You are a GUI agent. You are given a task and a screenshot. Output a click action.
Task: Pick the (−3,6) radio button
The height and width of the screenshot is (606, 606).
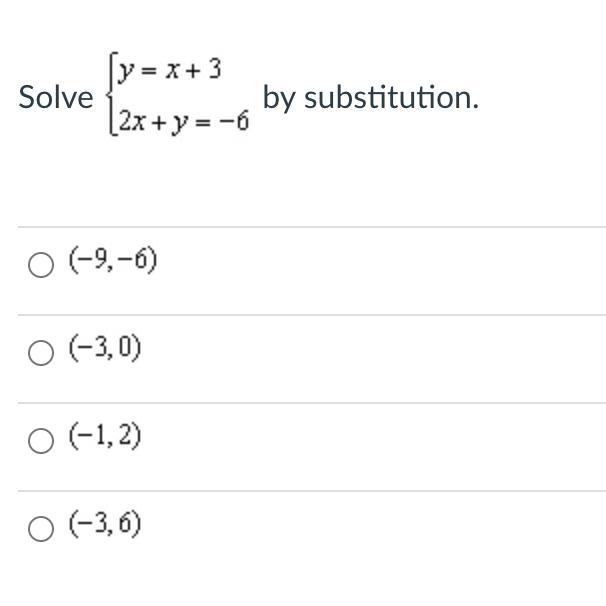click(x=41, y=529)
